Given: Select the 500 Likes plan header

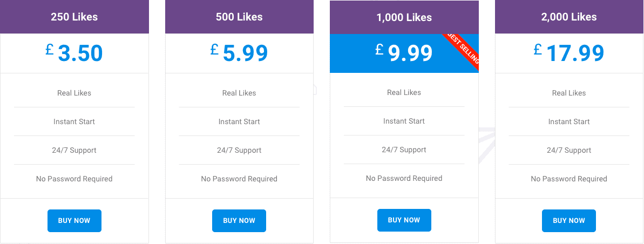Looking at the screenshot, I should coord(239,17).
